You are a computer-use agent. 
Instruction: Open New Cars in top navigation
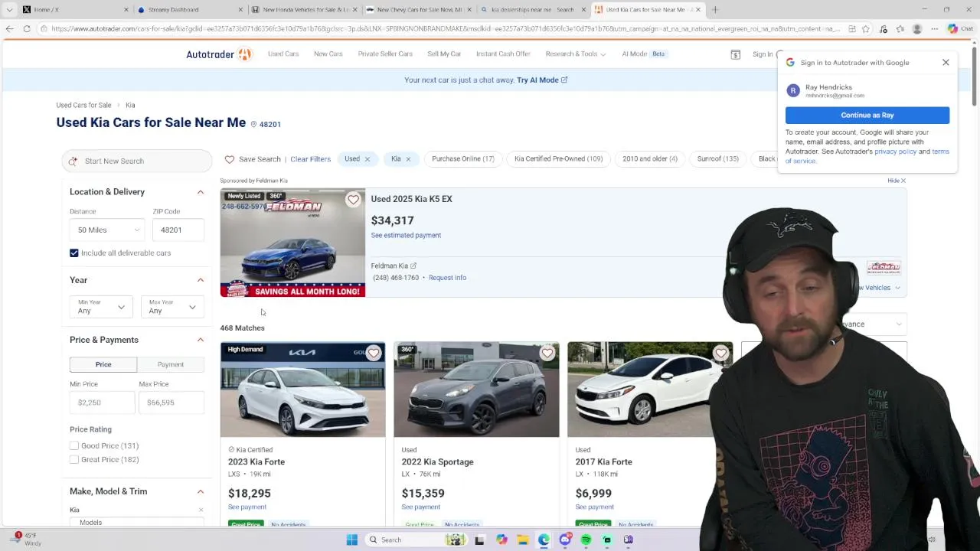point(328,54)
